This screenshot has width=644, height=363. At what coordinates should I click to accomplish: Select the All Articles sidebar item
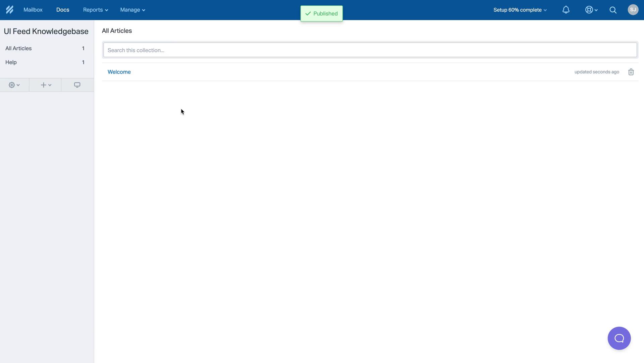tap(18, 49)
